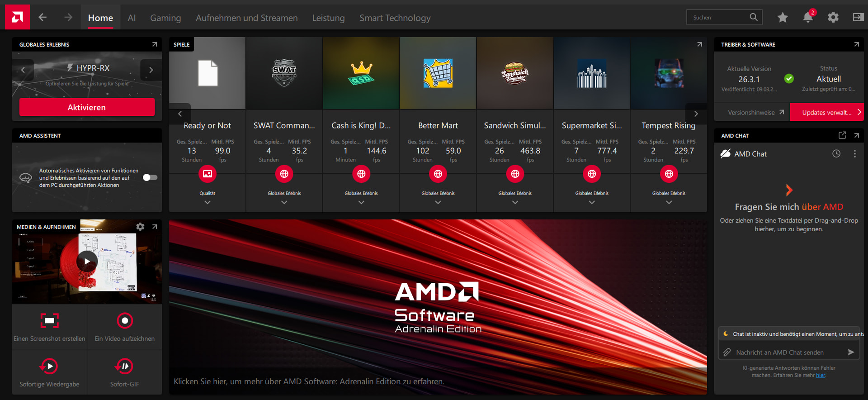Expand the Tempest Rising profile chevron

669,203
